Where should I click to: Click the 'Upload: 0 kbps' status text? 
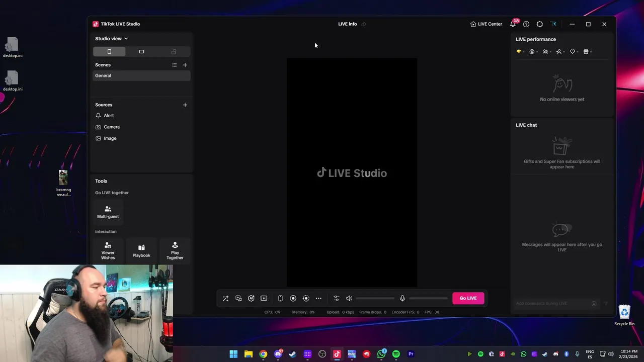[340, 312]
